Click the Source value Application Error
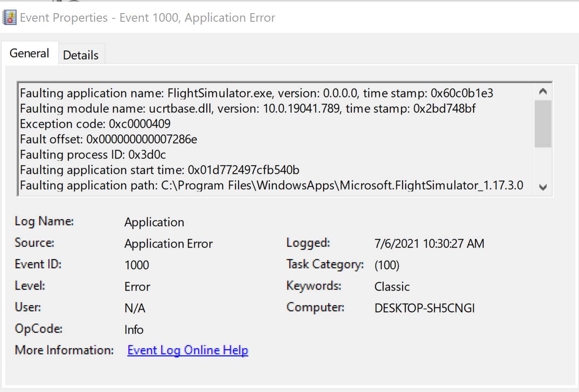The height and width of the screenshot is (392, 579). [169, 244]
